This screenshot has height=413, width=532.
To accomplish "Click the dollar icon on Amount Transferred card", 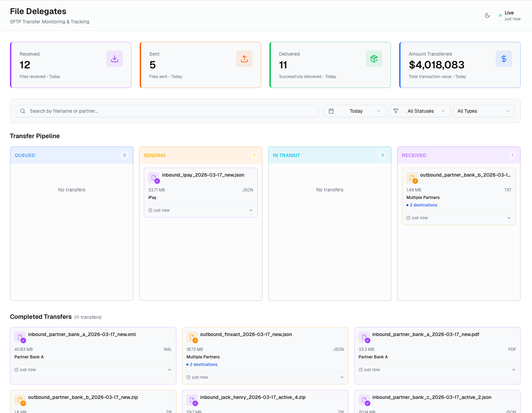I will coord(504,58).
